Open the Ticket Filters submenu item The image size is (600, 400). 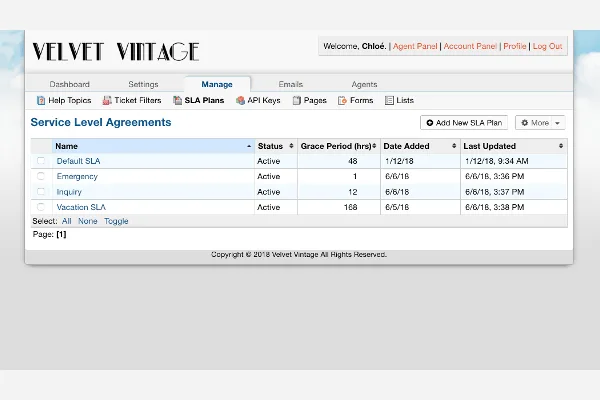(132, 101)
